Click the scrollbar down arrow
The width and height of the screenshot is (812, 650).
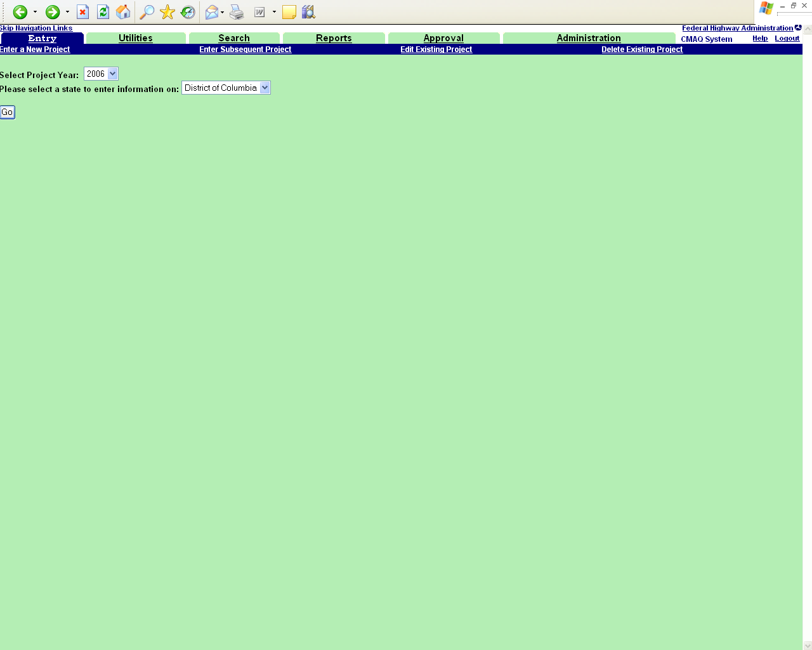(808, 646)
